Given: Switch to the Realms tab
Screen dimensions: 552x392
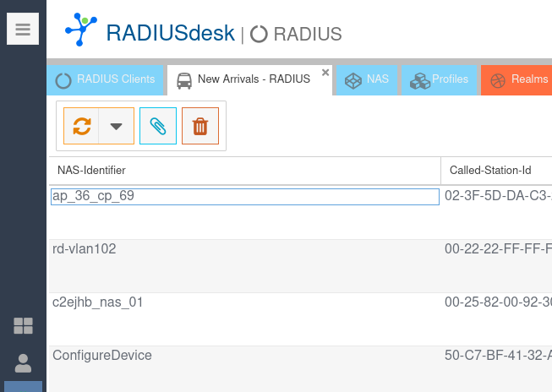Looking at the screenshot, I should 519,79.
